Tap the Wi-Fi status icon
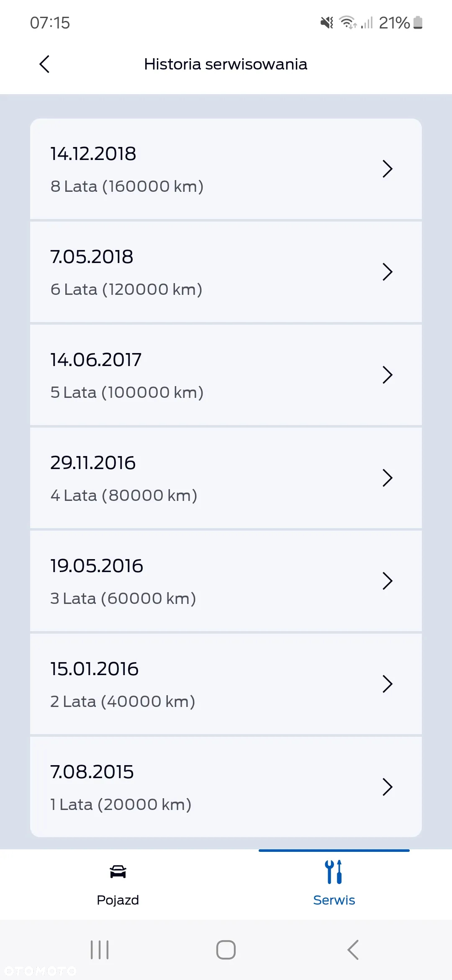Screen dimensions: 452x980 pyautogui.click(x=347, y=23)
